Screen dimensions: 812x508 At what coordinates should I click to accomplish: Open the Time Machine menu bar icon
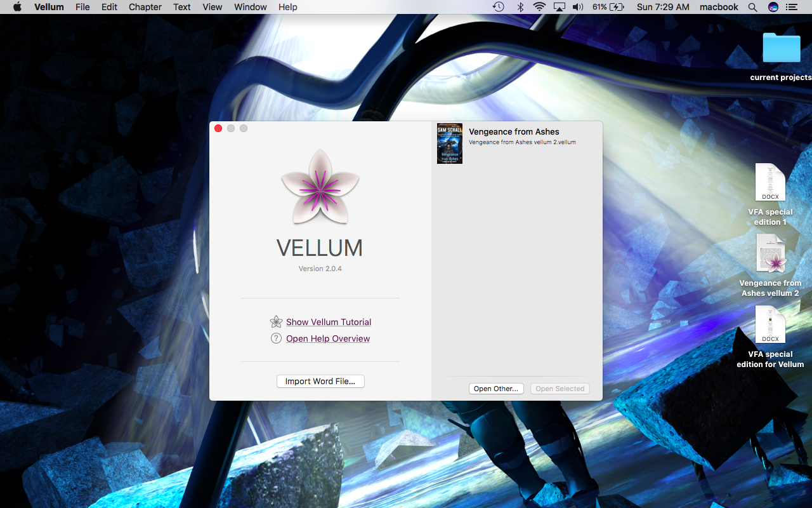click(499, 7)
